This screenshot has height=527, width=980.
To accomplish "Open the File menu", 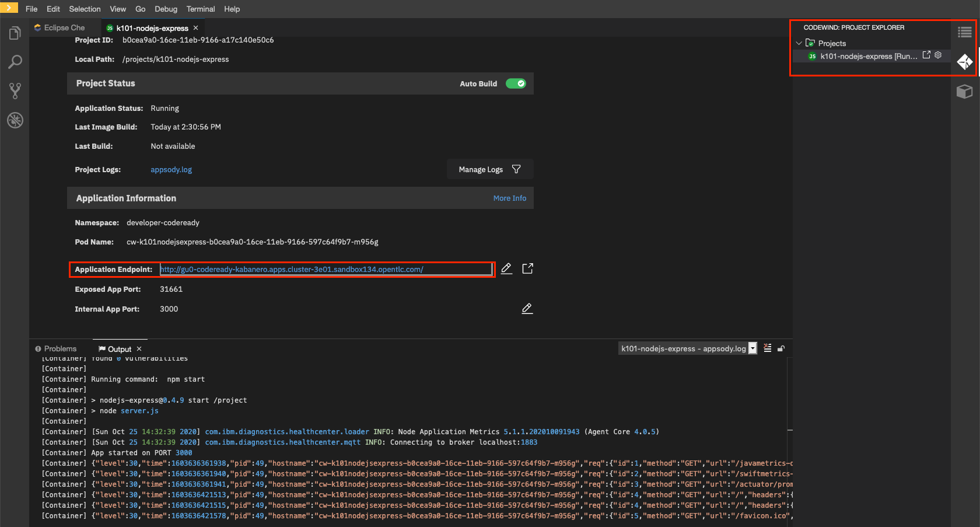I will pyautogui.click(x=32, y=9).
